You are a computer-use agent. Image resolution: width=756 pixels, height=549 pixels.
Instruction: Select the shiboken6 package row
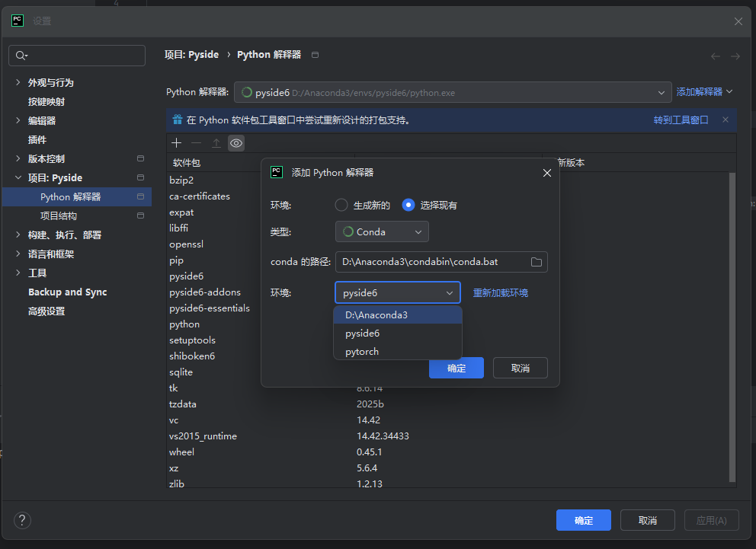click(192, 356)
